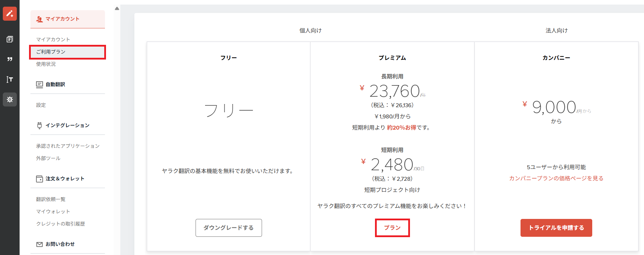Open 承認されたアプリケーション menu item

pos(68,146)
